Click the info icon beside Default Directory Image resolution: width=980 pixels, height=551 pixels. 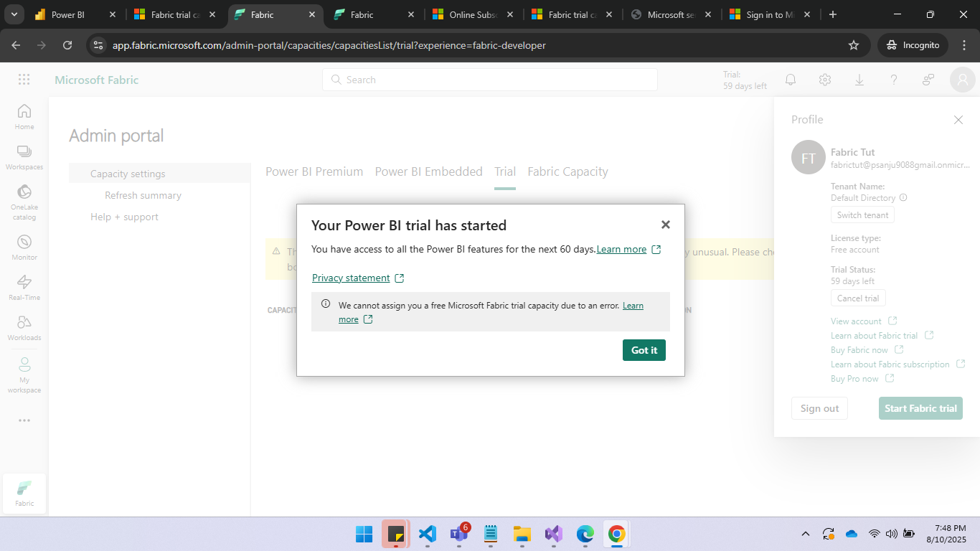pyautogui.click(x=903, y=197)
